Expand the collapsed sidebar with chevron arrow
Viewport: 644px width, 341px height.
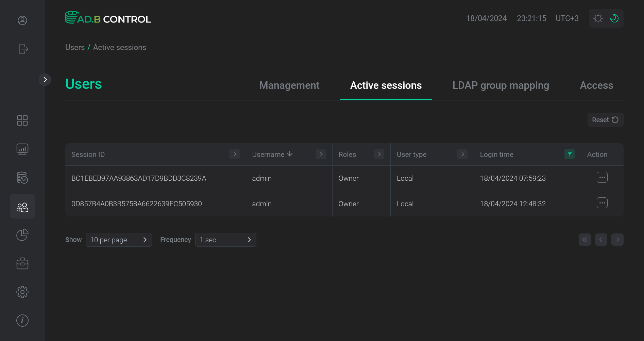tap(45, 79)
